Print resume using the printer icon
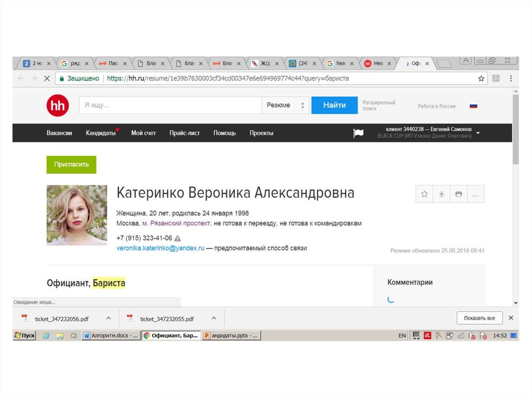532x398 pixels. pyautogui.click(x=458, y=194)
